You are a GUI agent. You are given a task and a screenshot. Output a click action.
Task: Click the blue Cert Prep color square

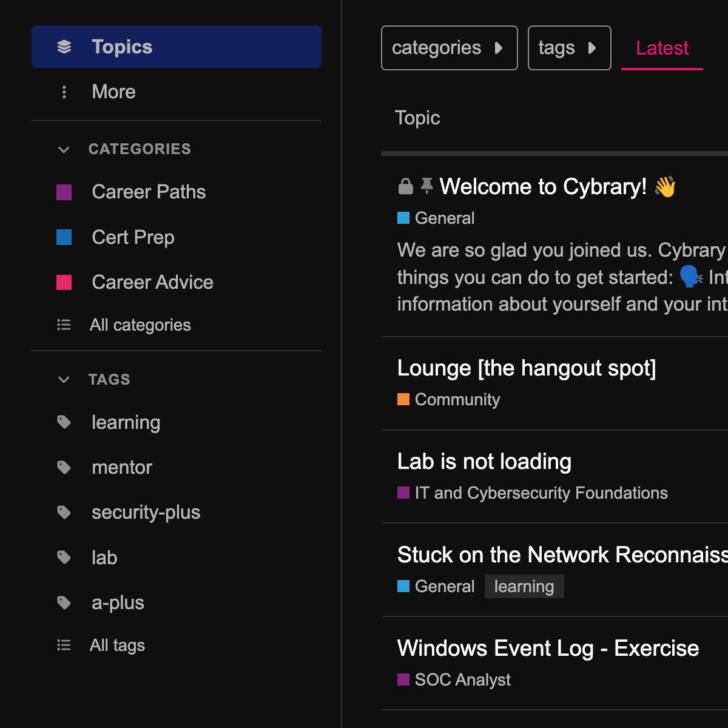tap(64, 237)
